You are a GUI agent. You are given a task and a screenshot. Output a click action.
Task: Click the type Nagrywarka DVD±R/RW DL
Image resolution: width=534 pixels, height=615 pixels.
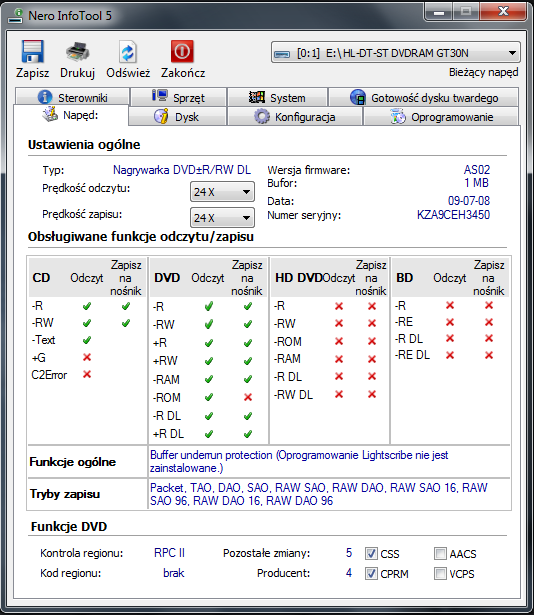(182, 170)
